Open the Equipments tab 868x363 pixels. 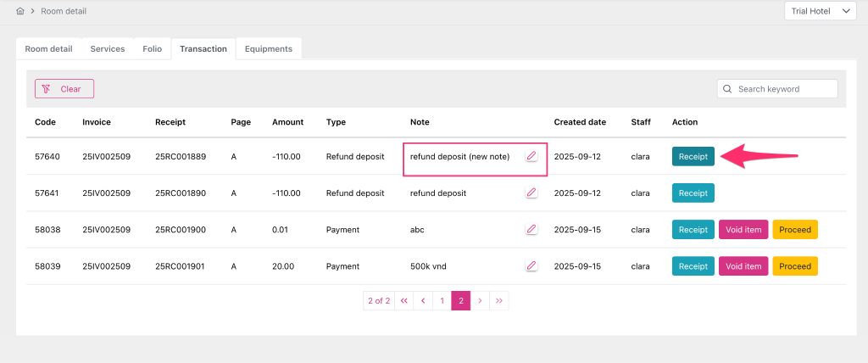(x=269, y=49)
